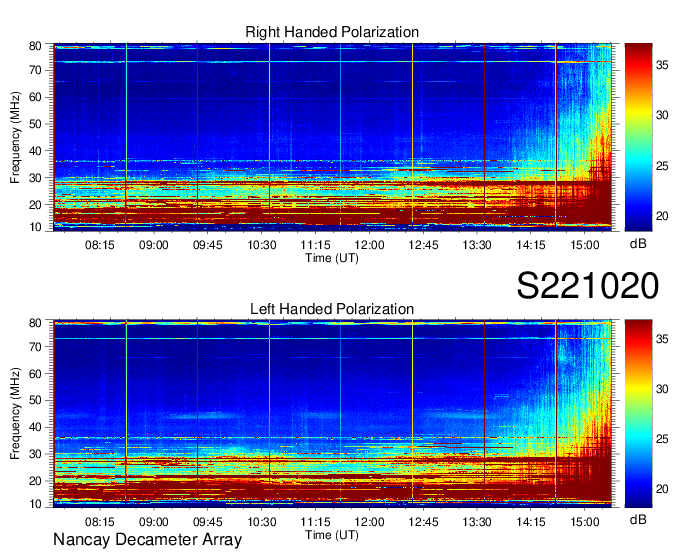Click "dB" unit label of lower color bar

[638, 519]
